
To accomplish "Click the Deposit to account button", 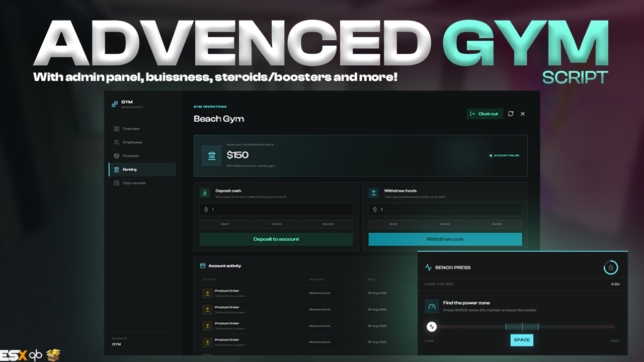I will (276, 239).
